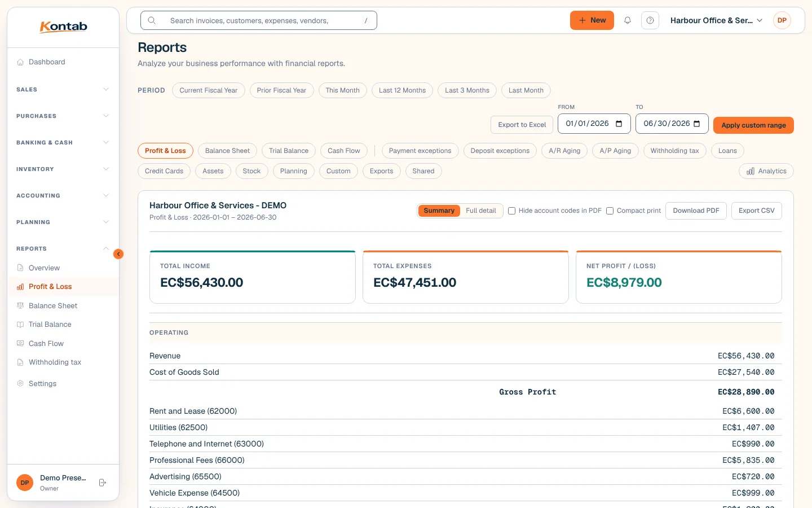
Task: Click the Kontab logo
Action: [x=63, y=27]
